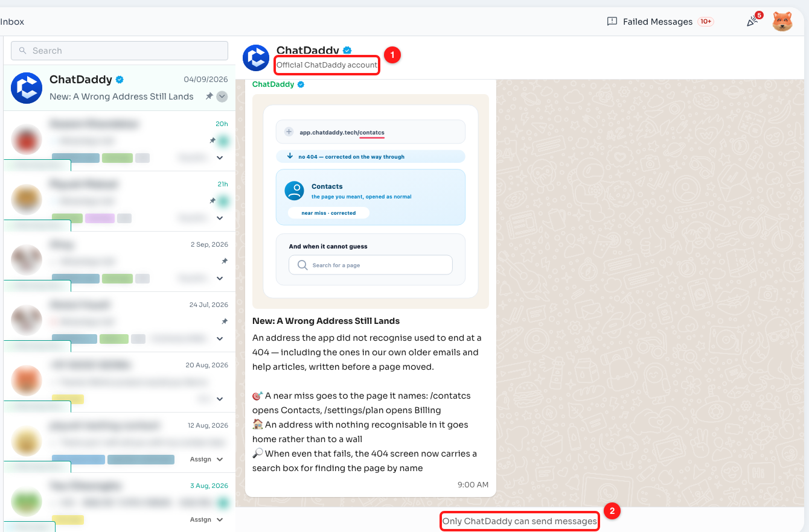Click the avatar of the 24 Jul, 2026 chat
Image resolution: width=809 pixels, height=532 pixels.
(27, 321)
